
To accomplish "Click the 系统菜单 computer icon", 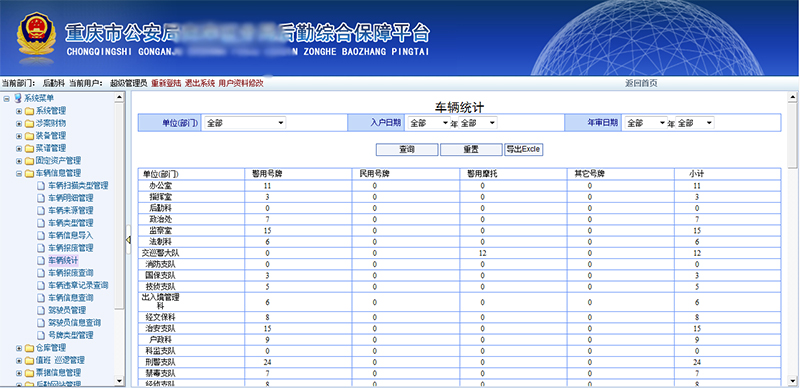I will pos(18,98).
